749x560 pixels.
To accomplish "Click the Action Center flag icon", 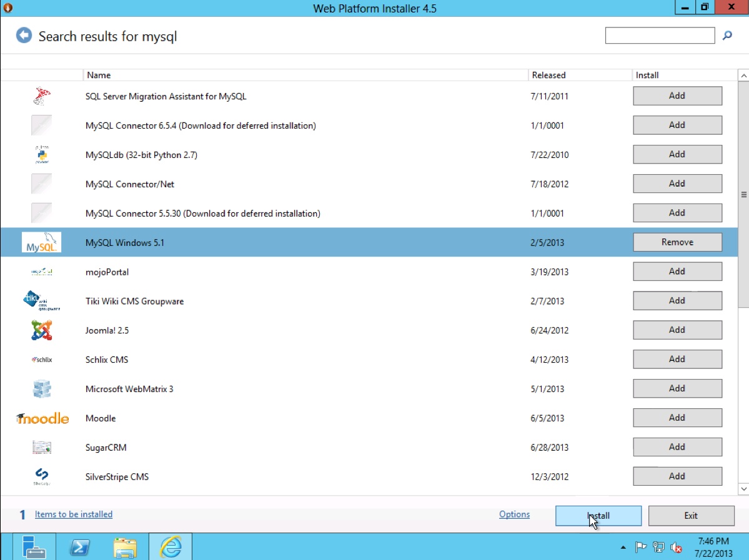I will pos(640,547).
